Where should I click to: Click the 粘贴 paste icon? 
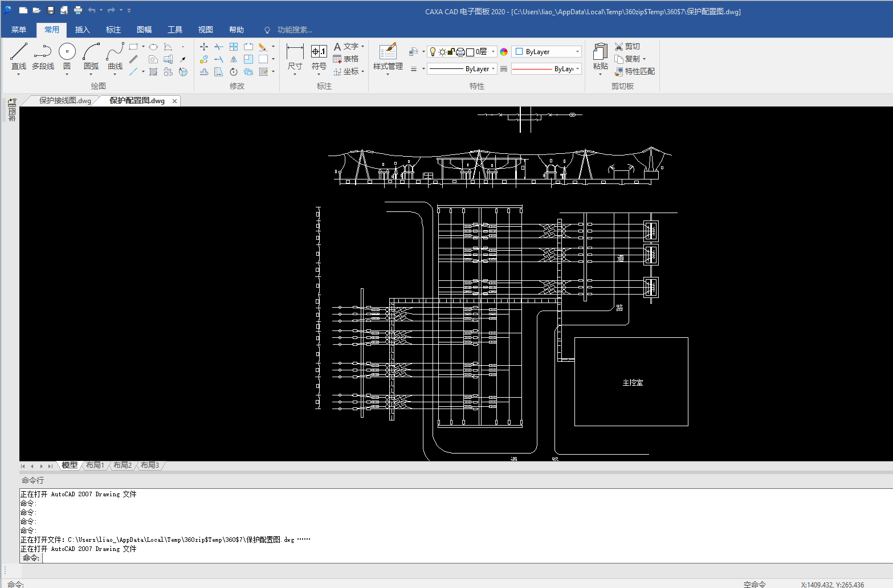600,56
